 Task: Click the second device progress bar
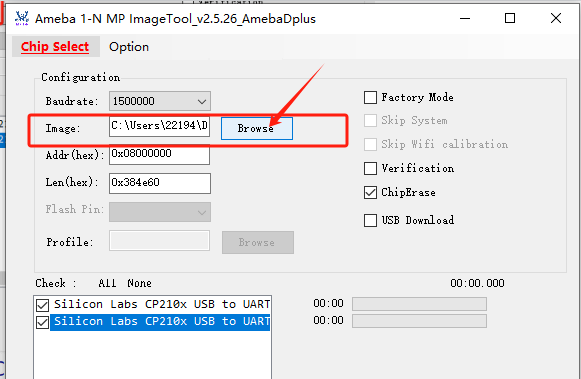click(x=419, y=321)
